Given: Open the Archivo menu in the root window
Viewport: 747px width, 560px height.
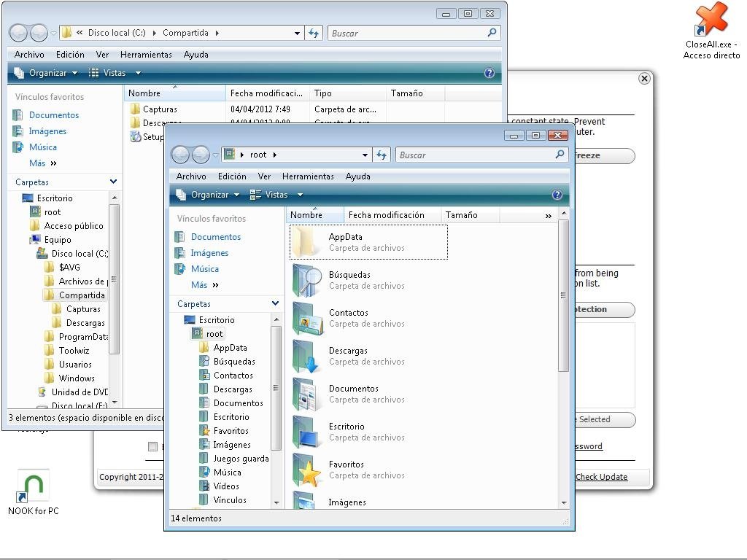Looking at the screenshot, I should (x=191, y=176).
